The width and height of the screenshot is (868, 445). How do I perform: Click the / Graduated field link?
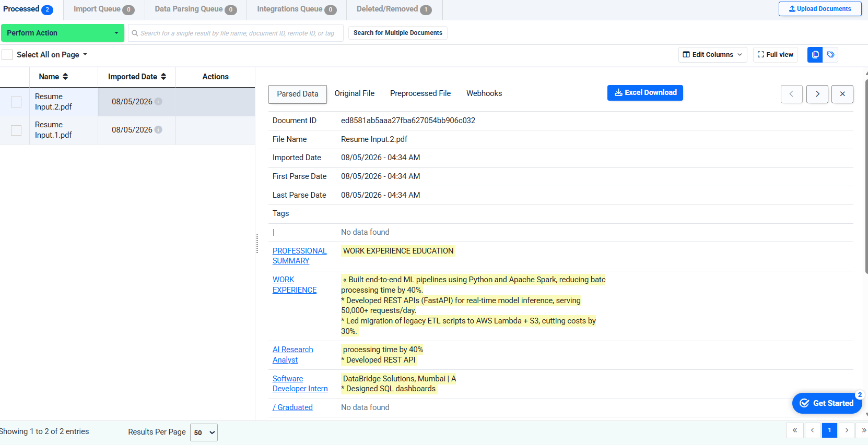point(292,407)
